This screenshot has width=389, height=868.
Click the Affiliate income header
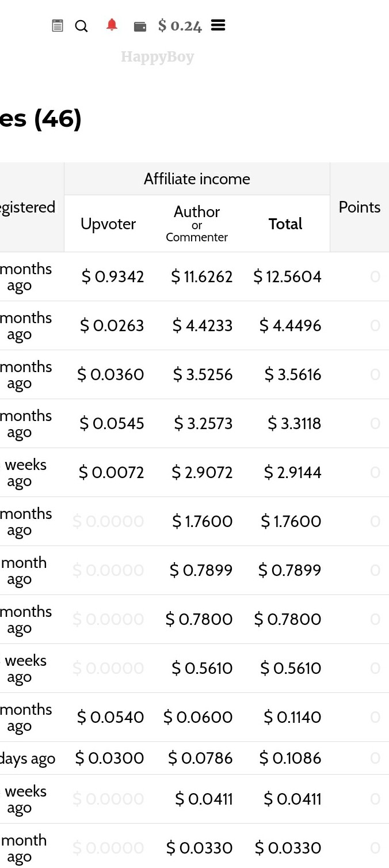197,179
